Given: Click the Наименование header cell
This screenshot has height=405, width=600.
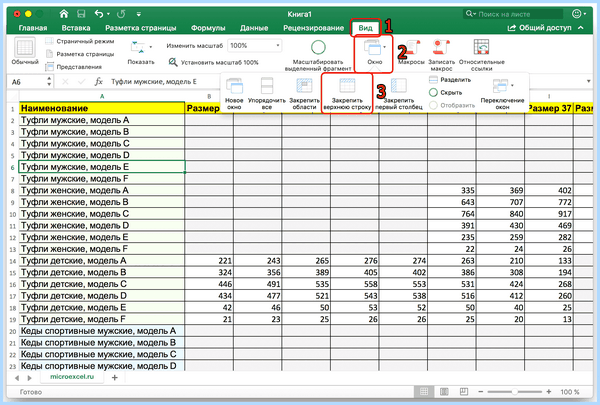Looking at the screenshot, I should click(x=102, y=108).
